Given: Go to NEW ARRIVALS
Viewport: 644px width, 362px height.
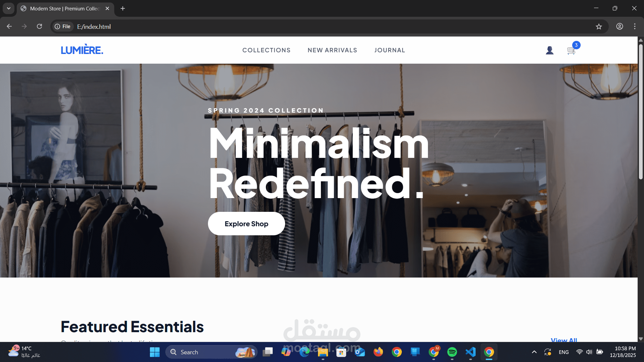Looking at the screenshot, I should (x=332, y=50).
